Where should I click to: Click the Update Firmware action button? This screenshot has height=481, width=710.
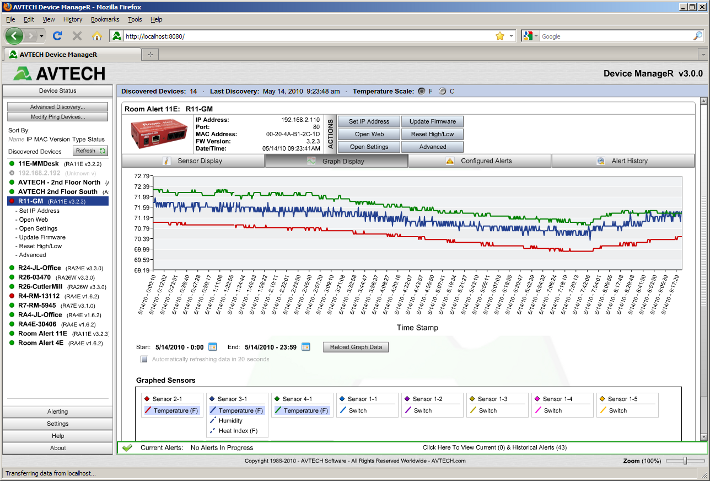click(432, 121)
